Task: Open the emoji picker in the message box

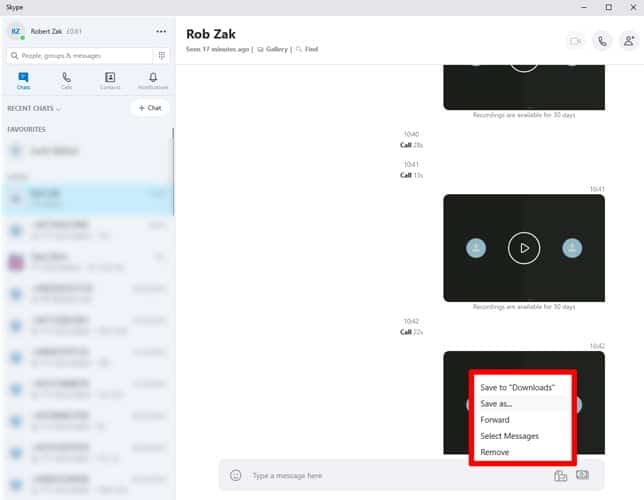Action: [235, 475]
